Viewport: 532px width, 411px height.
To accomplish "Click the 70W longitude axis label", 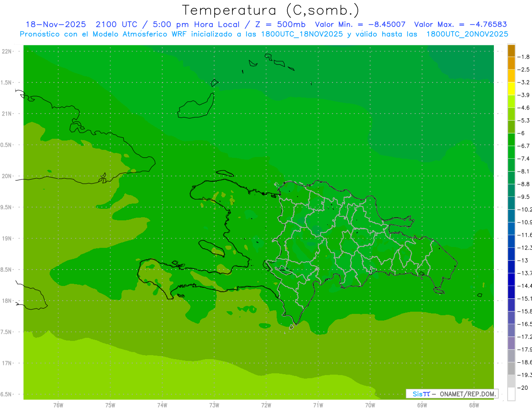I will [x=370, y=405].
